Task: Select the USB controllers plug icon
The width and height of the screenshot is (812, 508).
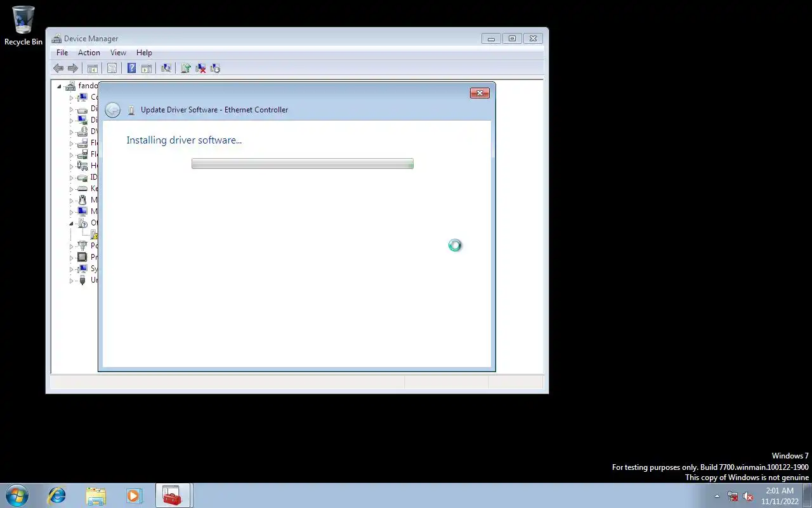Action: click(x=82, y=280)
